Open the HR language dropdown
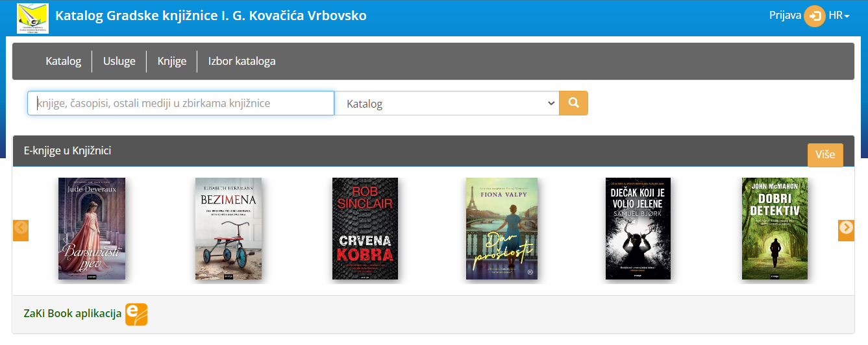 point(839,16)
